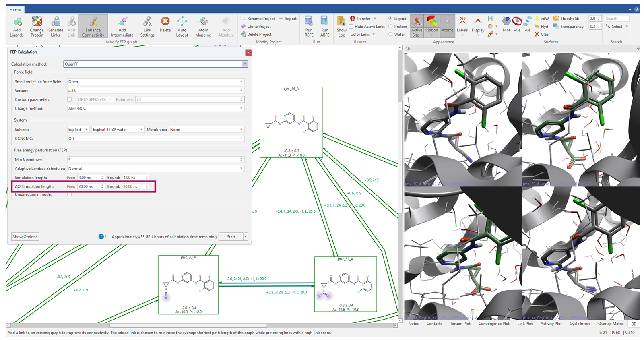Switch to the Convergence Plot tab
644x341 pixels.
(x=493, y=324)
